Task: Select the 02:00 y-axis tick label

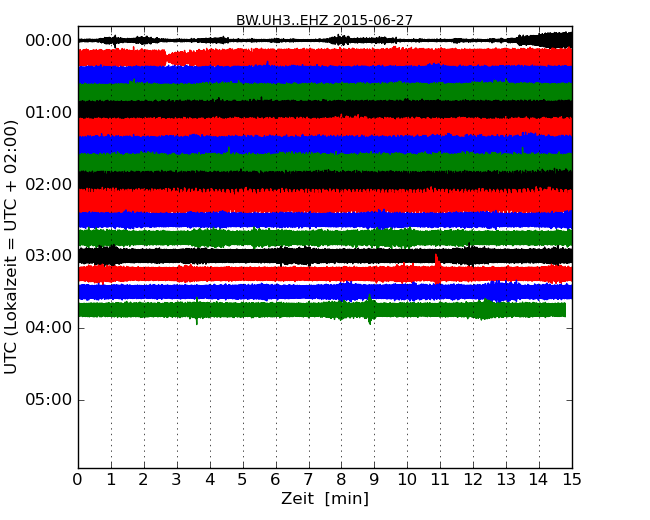Action: 49,184
